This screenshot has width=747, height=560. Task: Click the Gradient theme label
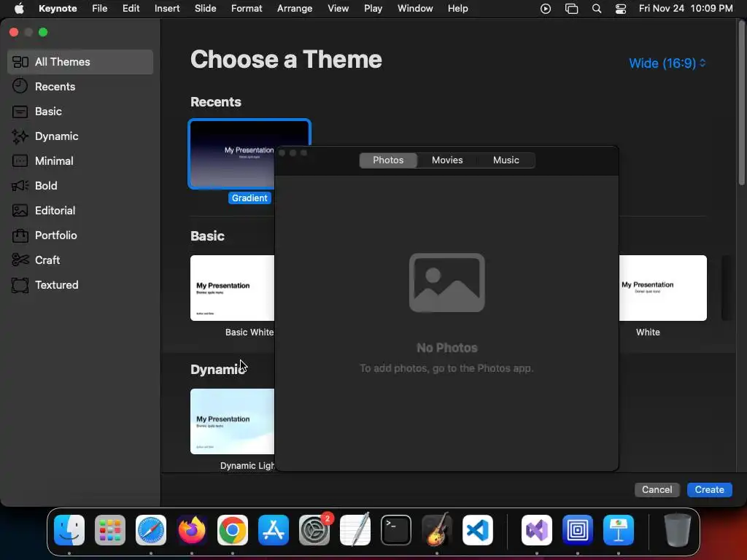pyautogui.click(x=249, y=198)
